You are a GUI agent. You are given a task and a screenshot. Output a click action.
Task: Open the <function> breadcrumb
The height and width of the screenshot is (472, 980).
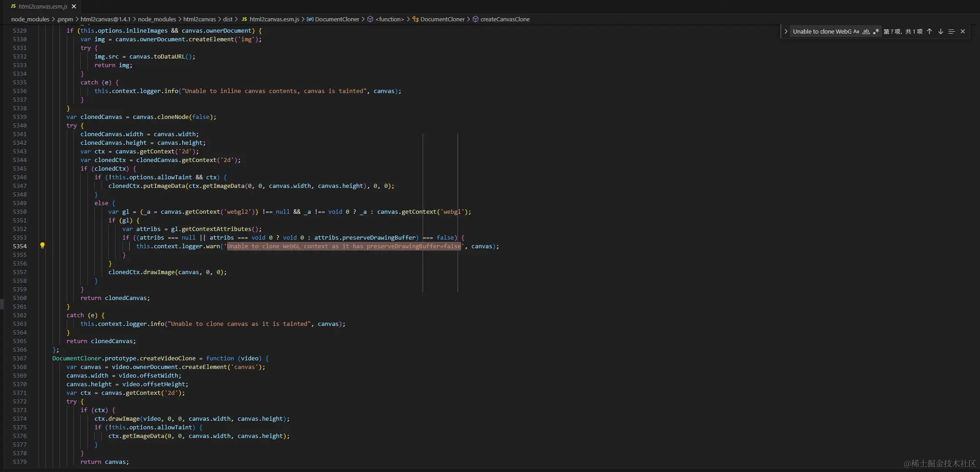[x=385, y=19]
